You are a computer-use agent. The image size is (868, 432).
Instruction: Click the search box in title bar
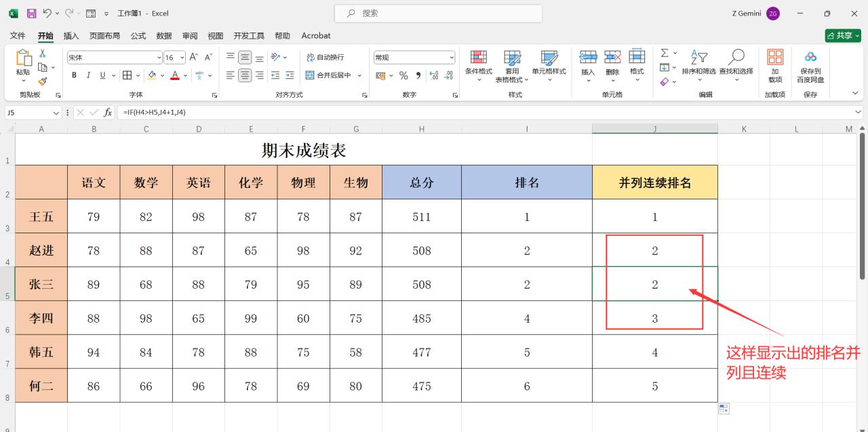click(x=438, y=14)
